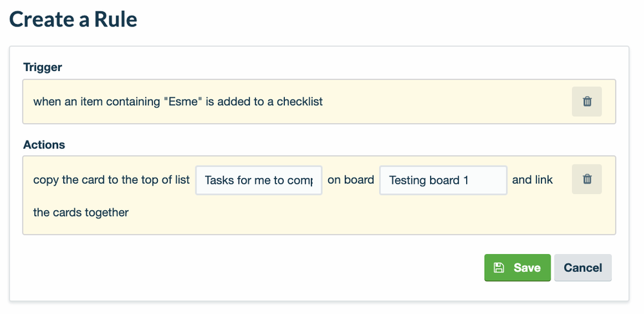Click "the cards together" text
Viewport: 644px width, 314px height.
coord(81,212)
